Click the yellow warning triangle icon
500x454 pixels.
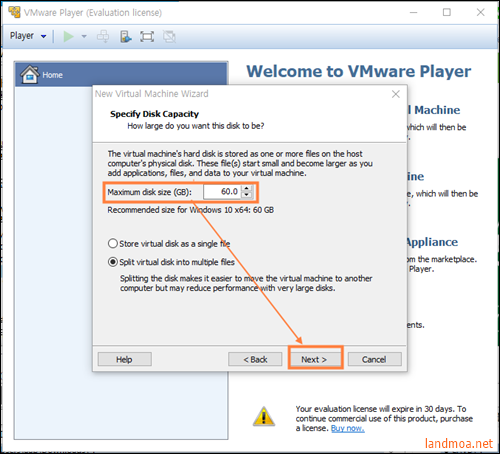[x=264, y=416]
